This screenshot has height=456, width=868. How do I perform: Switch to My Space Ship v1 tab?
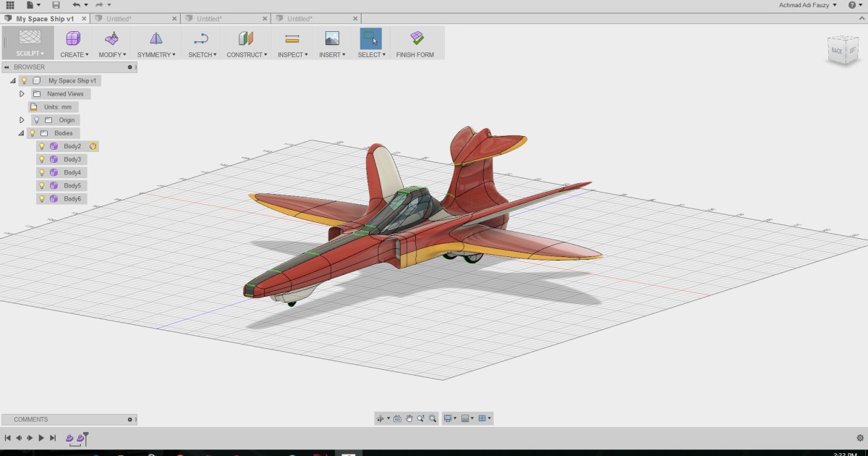point(45,19)
